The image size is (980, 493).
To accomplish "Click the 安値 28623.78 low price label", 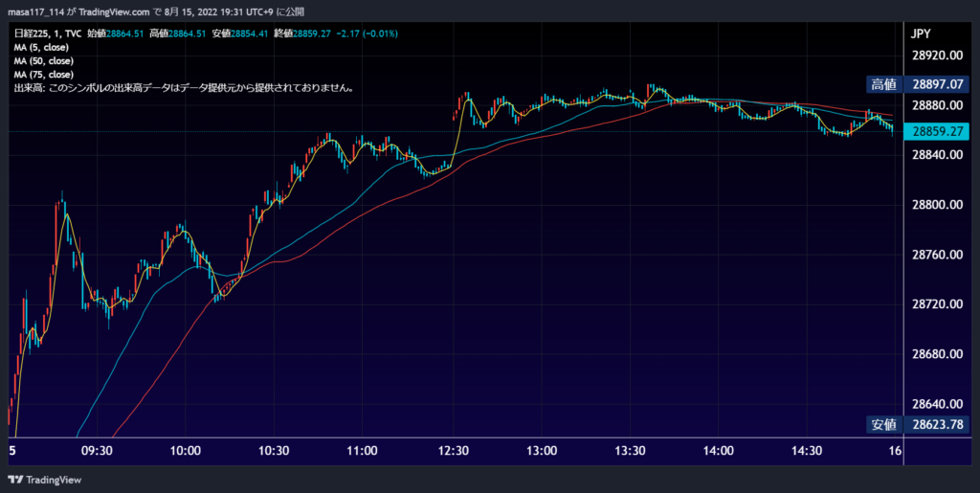I will click(x=918, y=426).
